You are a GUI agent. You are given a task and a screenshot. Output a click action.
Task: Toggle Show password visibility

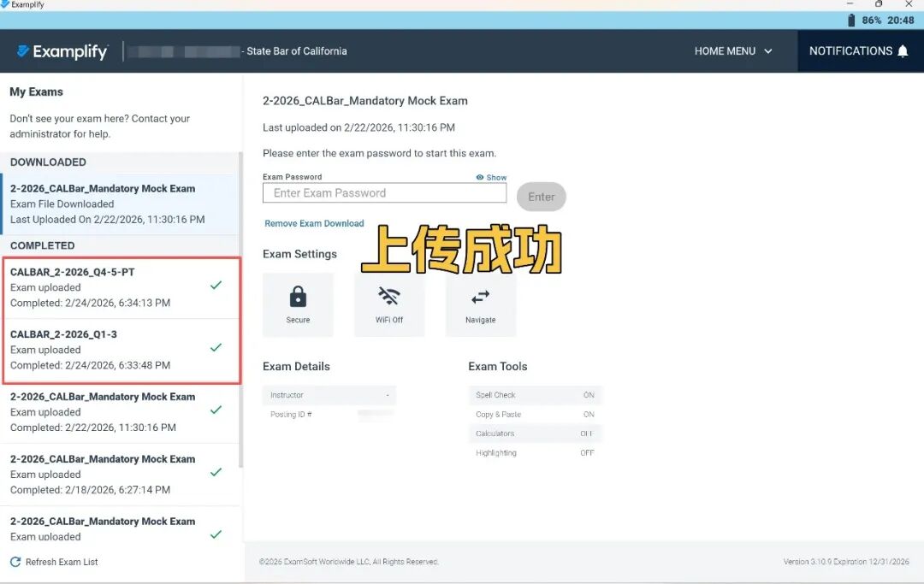click(491, 178)
